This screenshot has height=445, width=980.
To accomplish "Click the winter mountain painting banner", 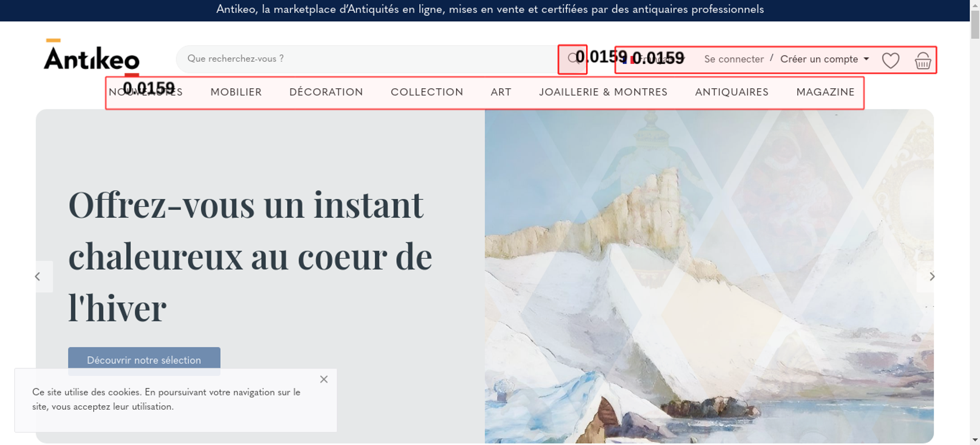I will click(x=709, y=276).
